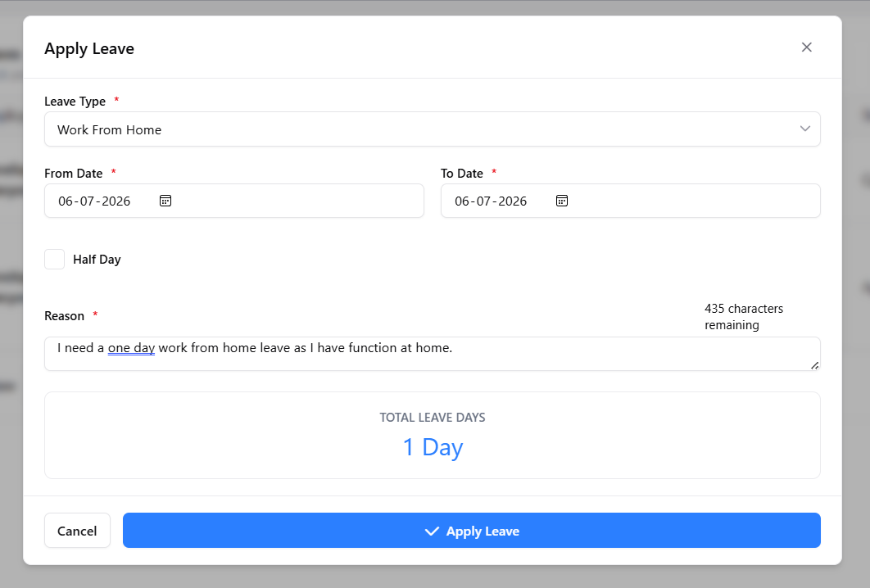This screenshot has width=870, height=588.
Task: Enable the Half Day checkbox
Action: tap(54, 259)
